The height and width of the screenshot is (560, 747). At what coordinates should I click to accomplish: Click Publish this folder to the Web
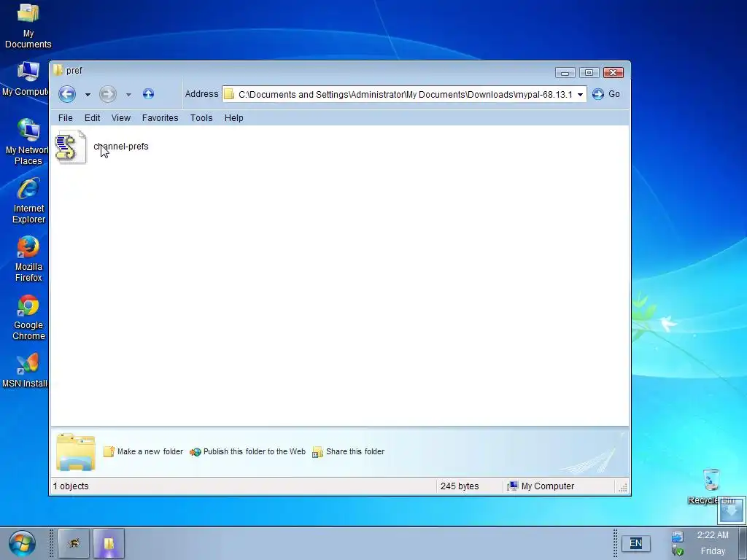[x=248, y=451]
